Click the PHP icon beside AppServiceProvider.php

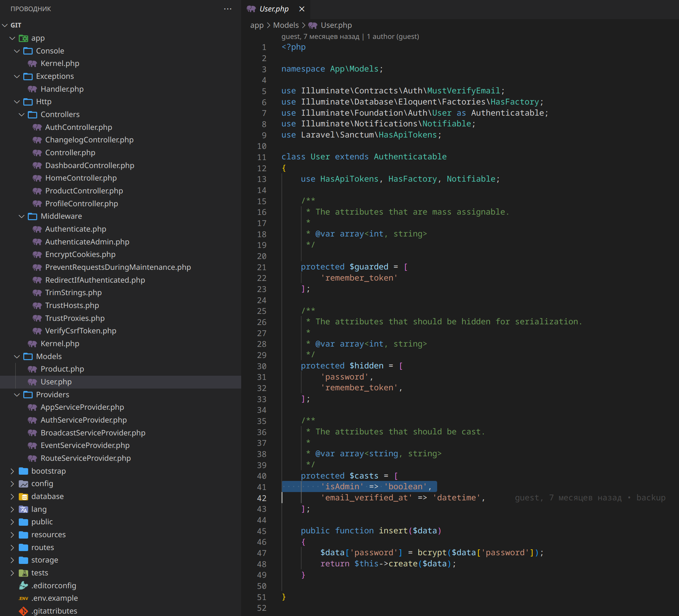tap(32, 407)
